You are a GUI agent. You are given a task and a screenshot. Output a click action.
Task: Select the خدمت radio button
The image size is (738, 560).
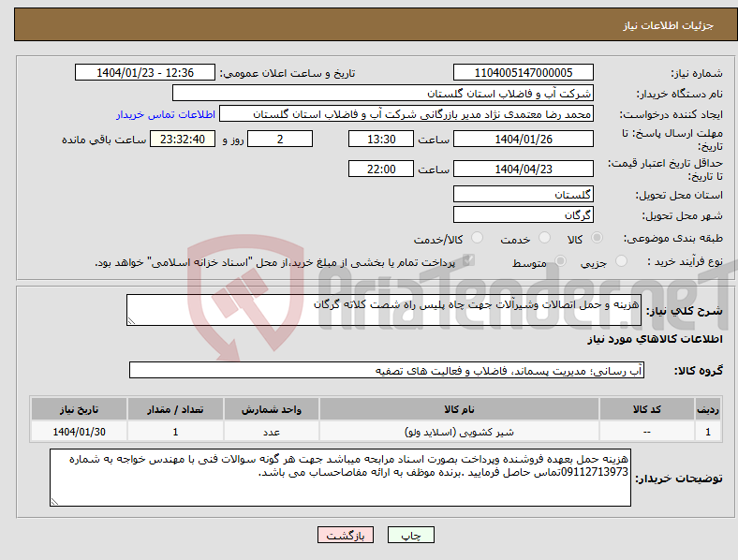544,238
